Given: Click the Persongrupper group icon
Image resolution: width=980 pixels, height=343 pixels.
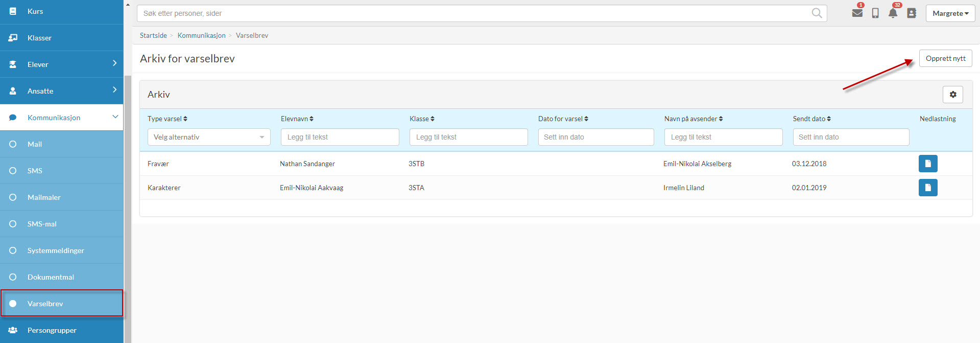Looking at the screenshot, I should point(13,330).
